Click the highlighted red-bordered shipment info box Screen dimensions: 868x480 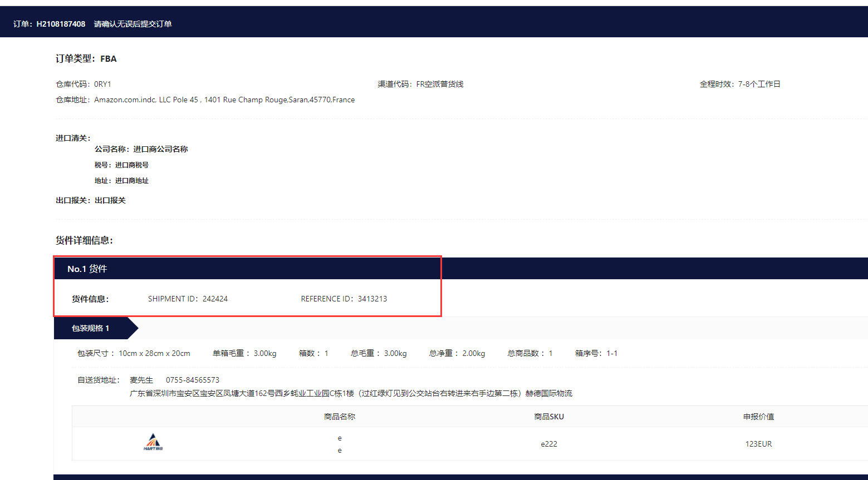[x=247, y=286]
